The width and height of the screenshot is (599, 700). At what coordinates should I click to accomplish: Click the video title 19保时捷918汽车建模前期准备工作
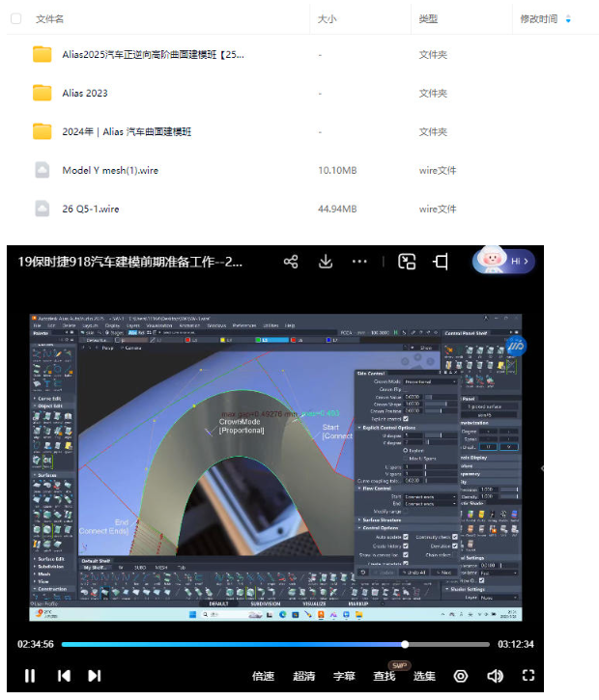pyautogui.click(x=130, y=262)
